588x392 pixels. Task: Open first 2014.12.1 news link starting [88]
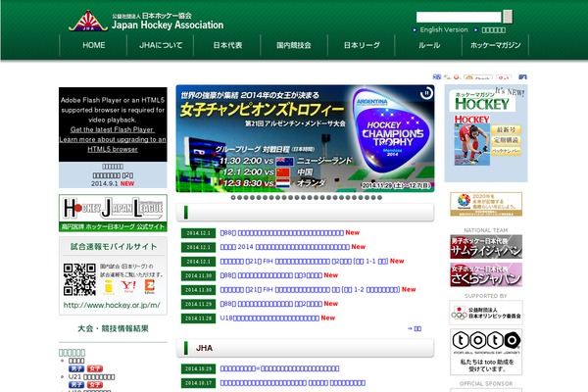pos(281,233)
